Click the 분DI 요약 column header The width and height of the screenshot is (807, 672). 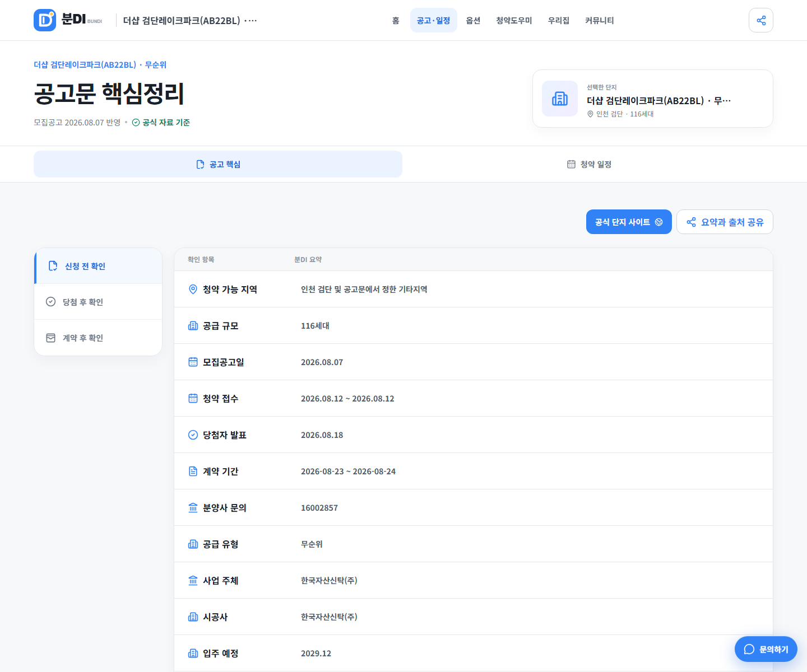pyautogui.click(x=308, y=259)
